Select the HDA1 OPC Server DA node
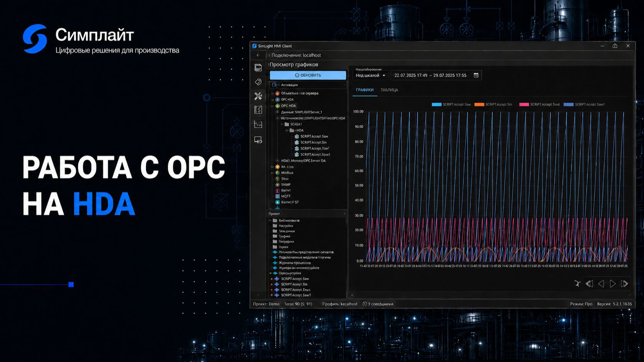 [303, 161]
